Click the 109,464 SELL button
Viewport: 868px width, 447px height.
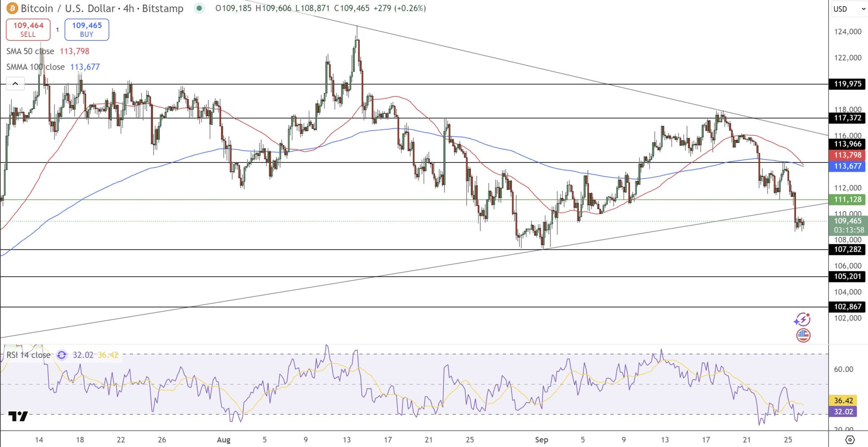coord(28,30)
